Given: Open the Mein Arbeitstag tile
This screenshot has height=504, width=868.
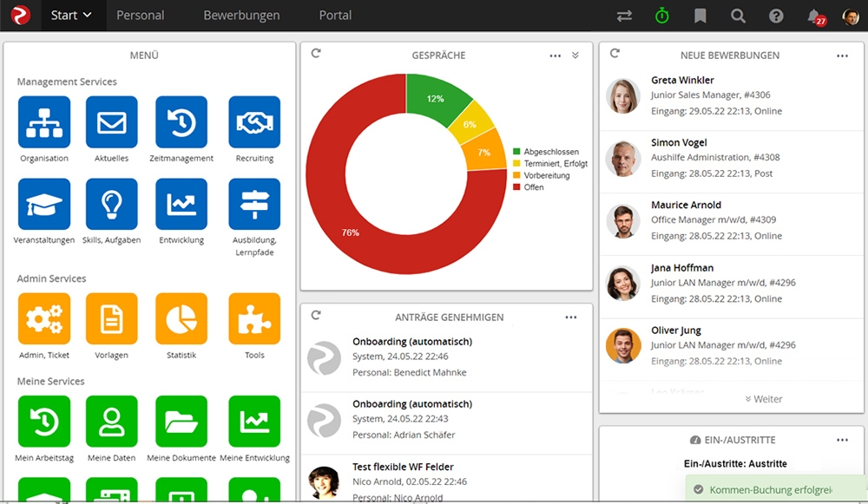Looking at the screenshot, I should coord(44,421).
